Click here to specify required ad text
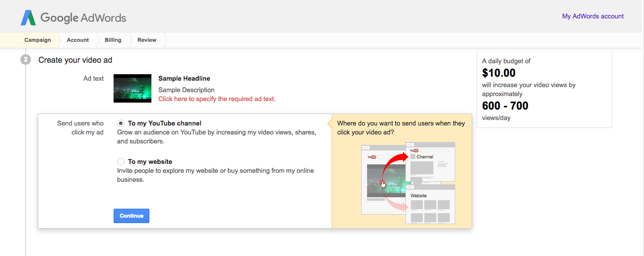This screenshot has height=256, width=644. coord(217,99)
